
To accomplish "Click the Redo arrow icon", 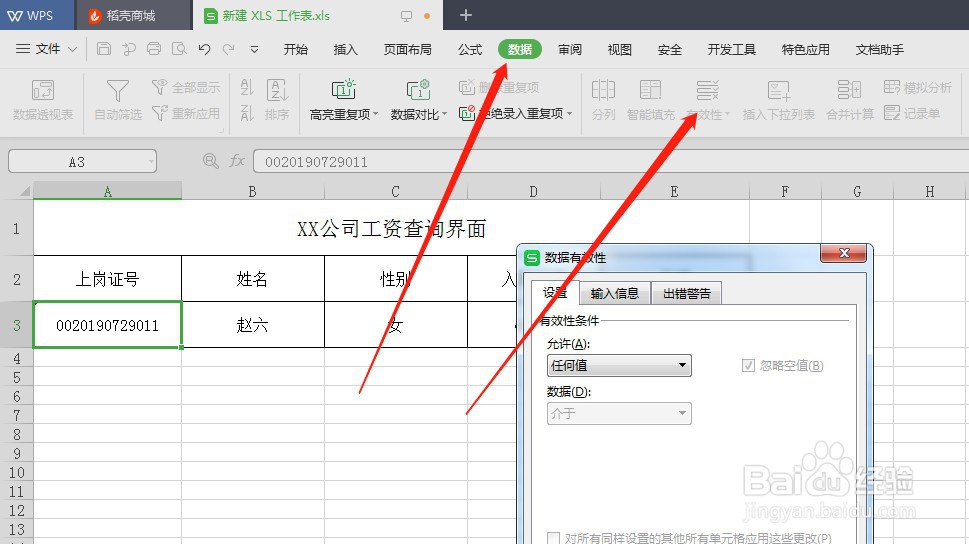I will pyautogui.click(x=229, y=49).
